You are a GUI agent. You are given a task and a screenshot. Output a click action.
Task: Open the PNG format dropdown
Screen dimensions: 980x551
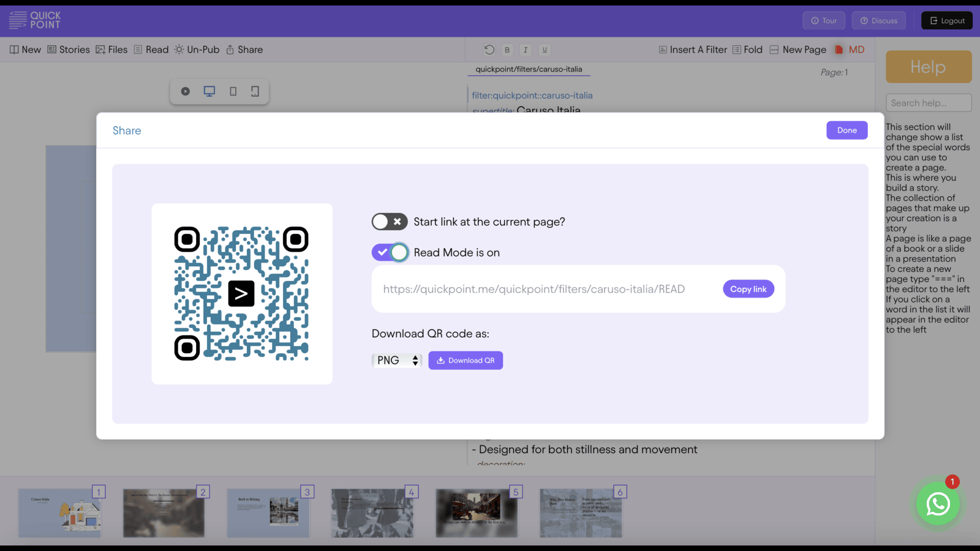397,361
